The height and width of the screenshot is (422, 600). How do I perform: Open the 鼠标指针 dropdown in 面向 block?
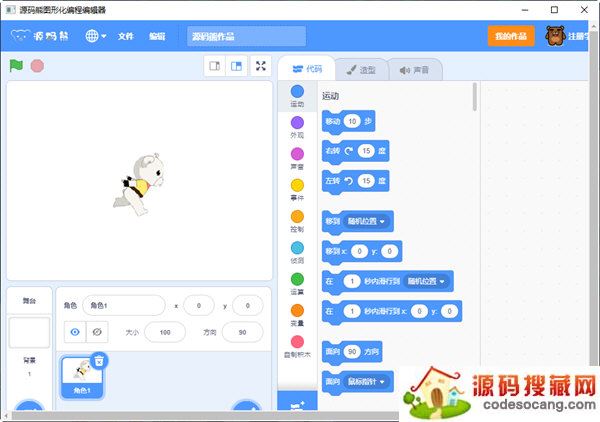(x=366, y=381)
